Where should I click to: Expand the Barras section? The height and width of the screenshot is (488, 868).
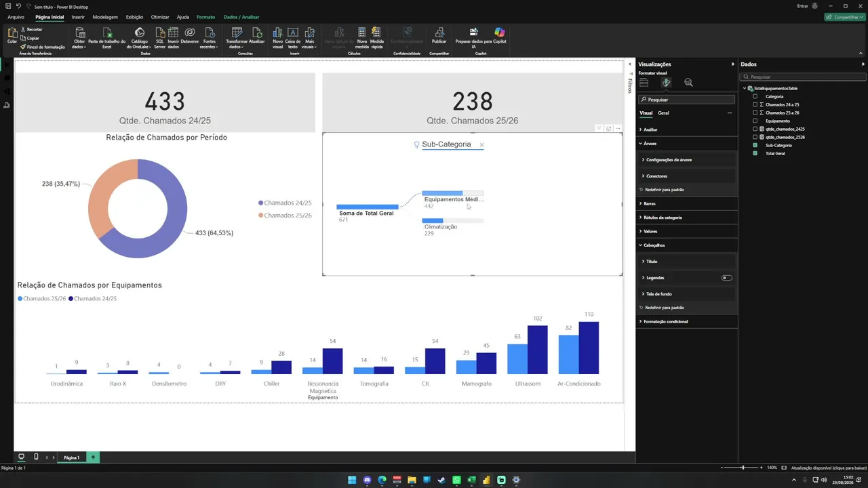tap(687, 203)
